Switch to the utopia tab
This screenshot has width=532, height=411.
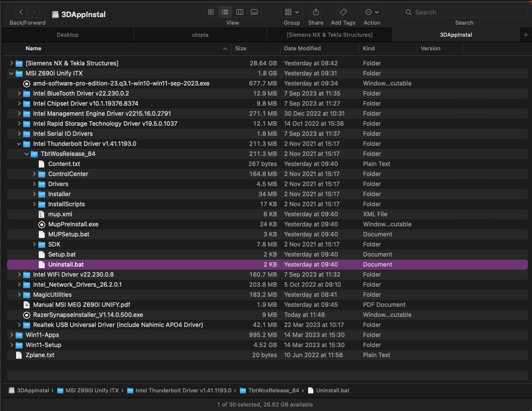tap(200, 35)
